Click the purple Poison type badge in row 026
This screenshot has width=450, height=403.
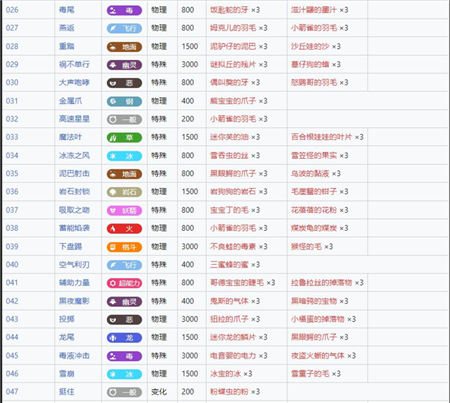[124, 10]
